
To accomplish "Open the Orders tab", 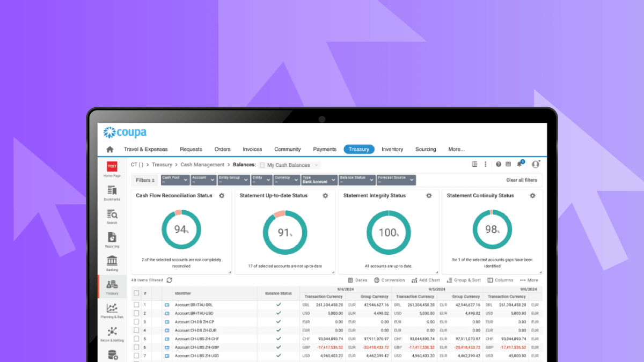I will (222, 150).
